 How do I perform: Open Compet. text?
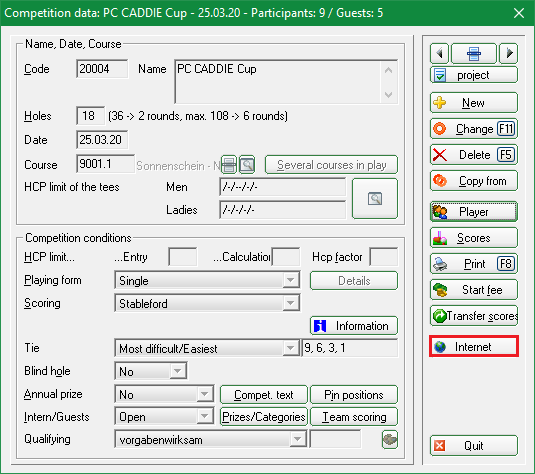point(264,394)
